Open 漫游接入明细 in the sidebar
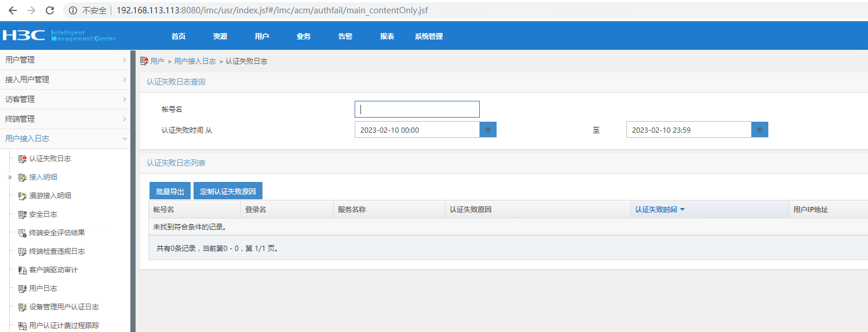 (50, 196)
